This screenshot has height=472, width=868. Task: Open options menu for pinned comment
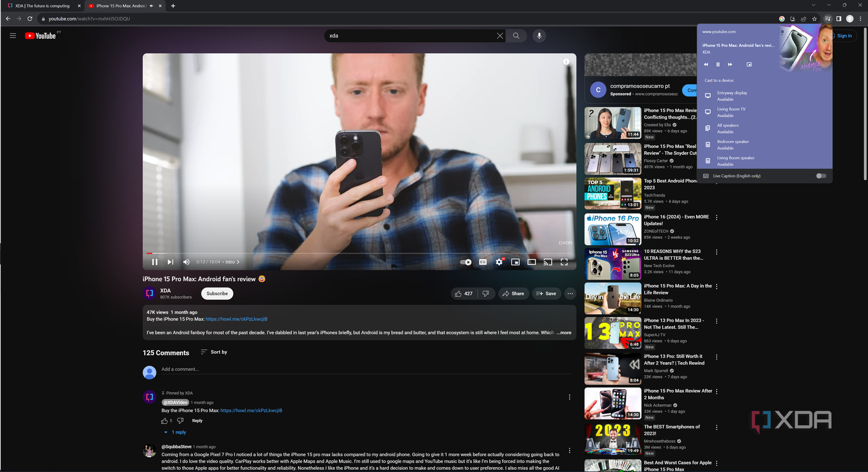pos(569,397)
